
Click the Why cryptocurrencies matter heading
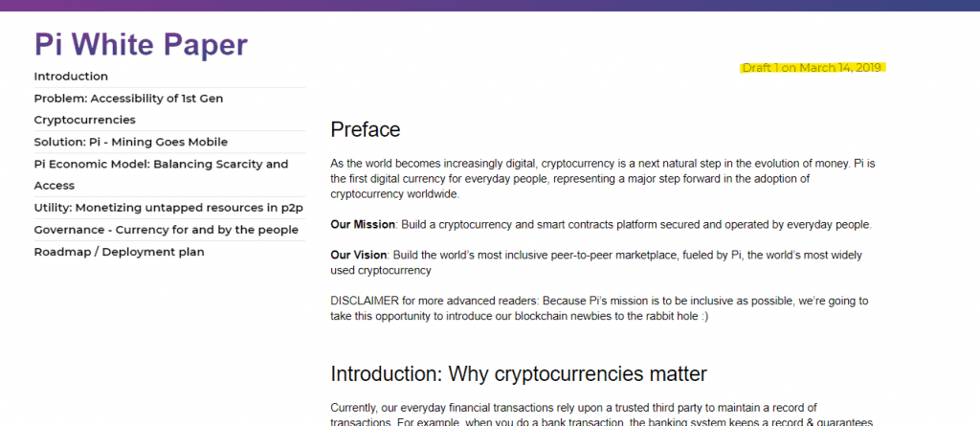click(518, 373)
